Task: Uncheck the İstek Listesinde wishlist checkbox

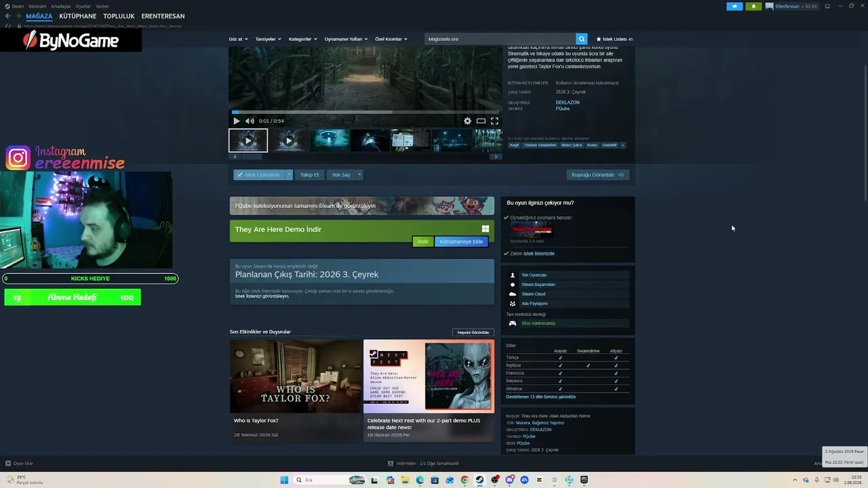Action: pos(239,175)
